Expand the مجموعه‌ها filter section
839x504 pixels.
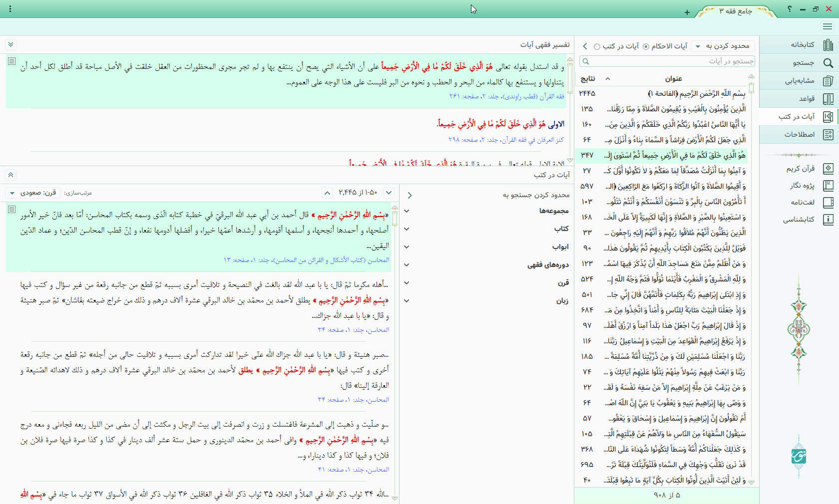coord(407,211)
